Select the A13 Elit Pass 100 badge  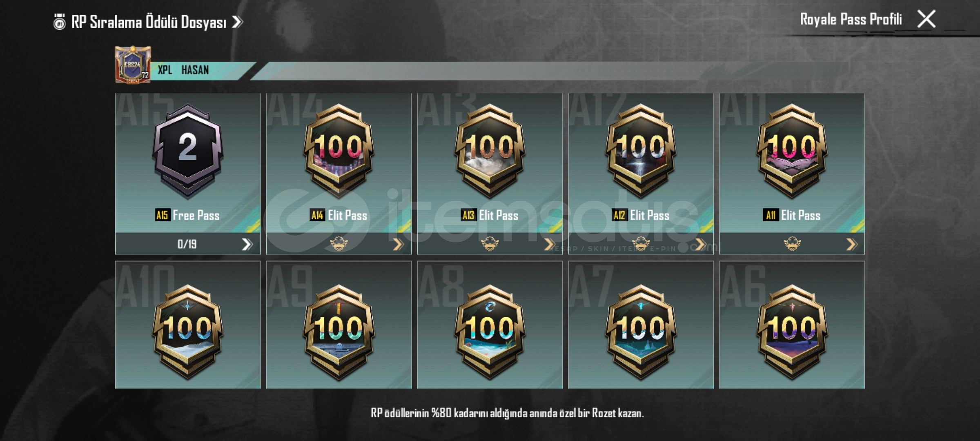(490, 151)
